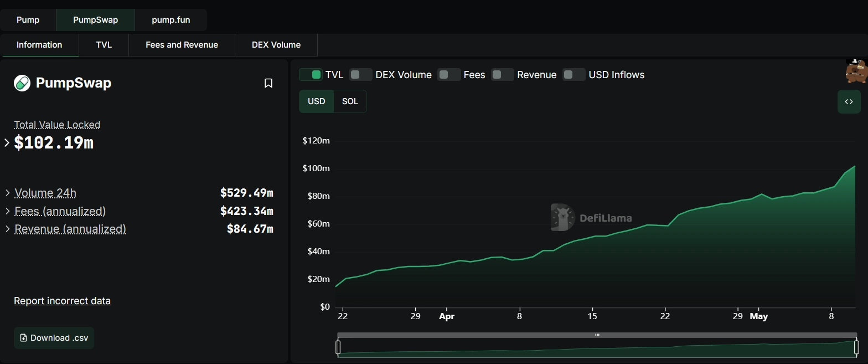This screenshot has height=364, width=868.
Task: Expand Revenue (annualized) details
Action: [x=8, y=229]
